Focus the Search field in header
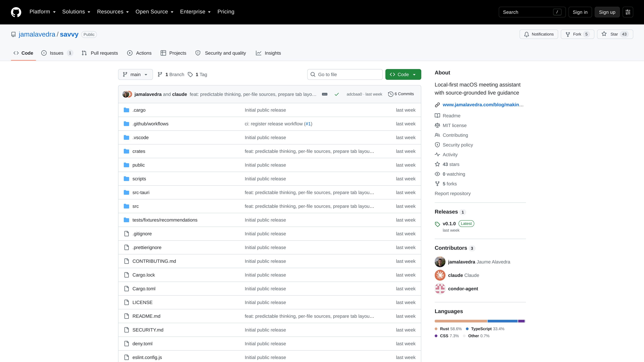The width and height of the screenshot is (644, 362). pos(532,12)
